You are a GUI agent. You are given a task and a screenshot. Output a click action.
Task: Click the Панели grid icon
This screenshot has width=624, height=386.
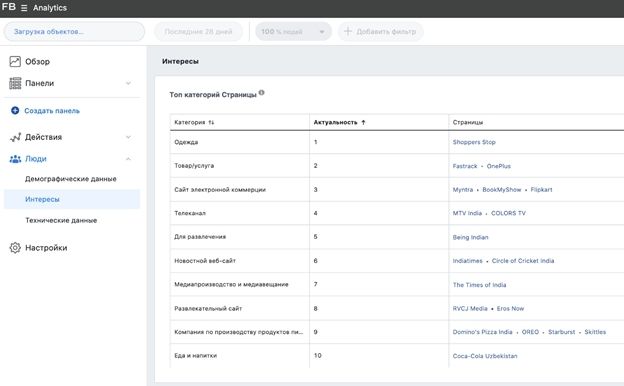click(x=15, y=83)
